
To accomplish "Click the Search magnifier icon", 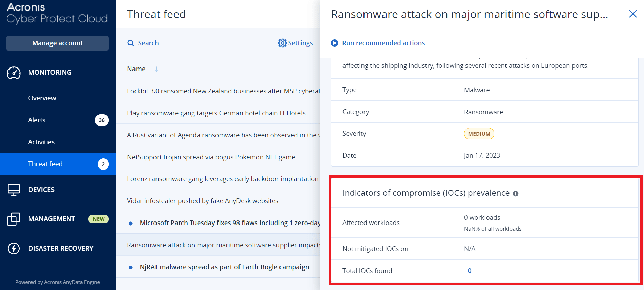I will coord(131,43).
